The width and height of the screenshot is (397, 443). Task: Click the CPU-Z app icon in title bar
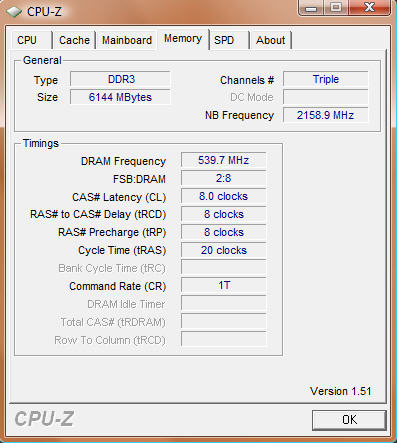click(14, 12)
